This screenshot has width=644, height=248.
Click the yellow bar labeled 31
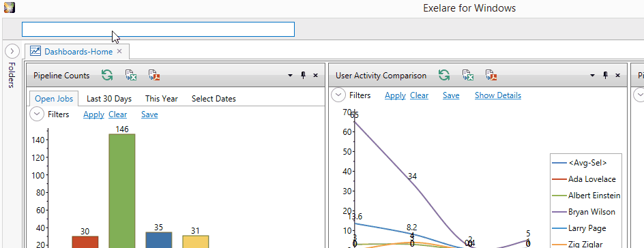tap(196, 241)
